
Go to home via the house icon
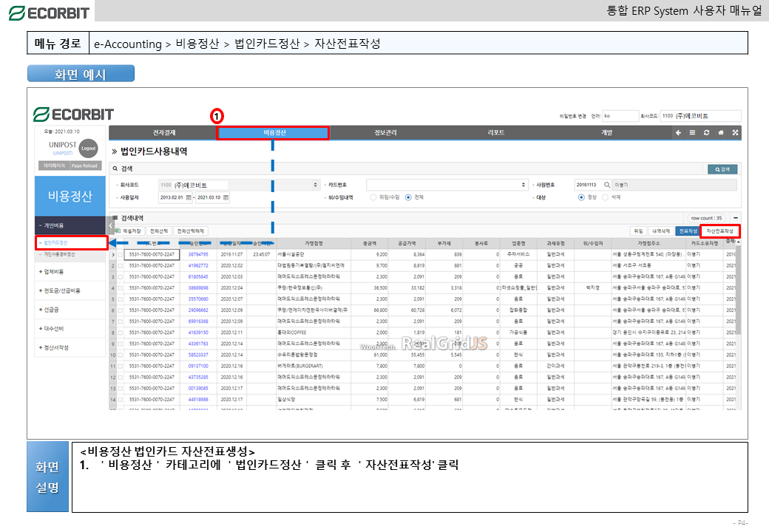coord(721,133)
